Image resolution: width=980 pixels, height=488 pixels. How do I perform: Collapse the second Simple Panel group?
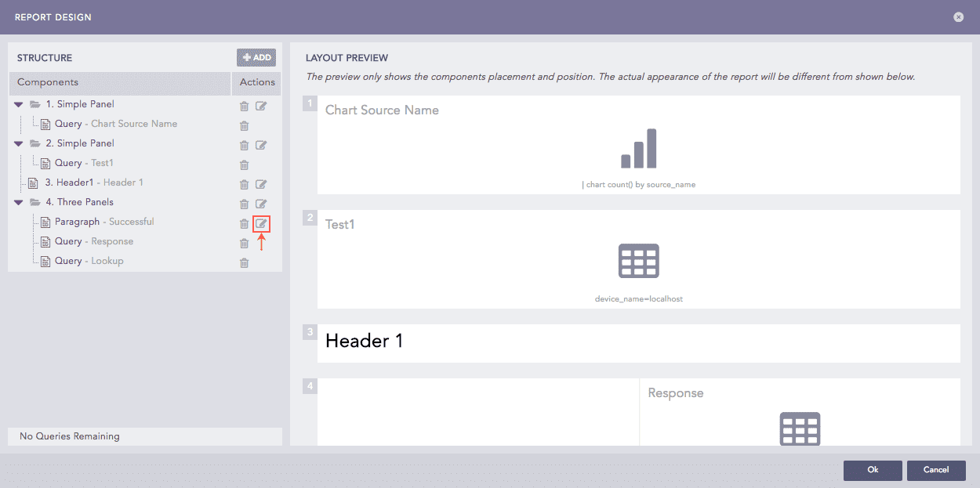click(x=18, y=143)
